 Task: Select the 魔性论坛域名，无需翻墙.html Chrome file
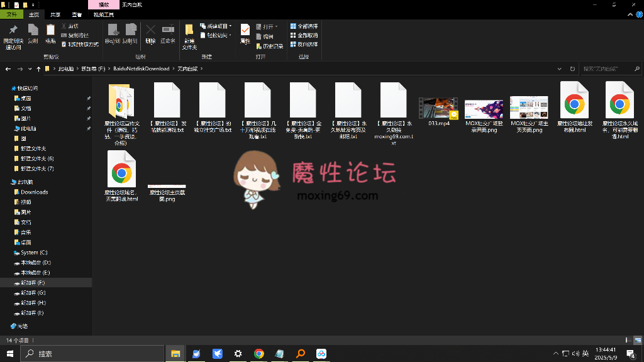121,176
